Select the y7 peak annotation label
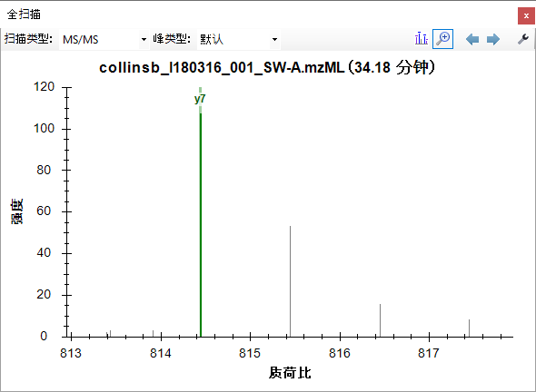 coord(200,99)
